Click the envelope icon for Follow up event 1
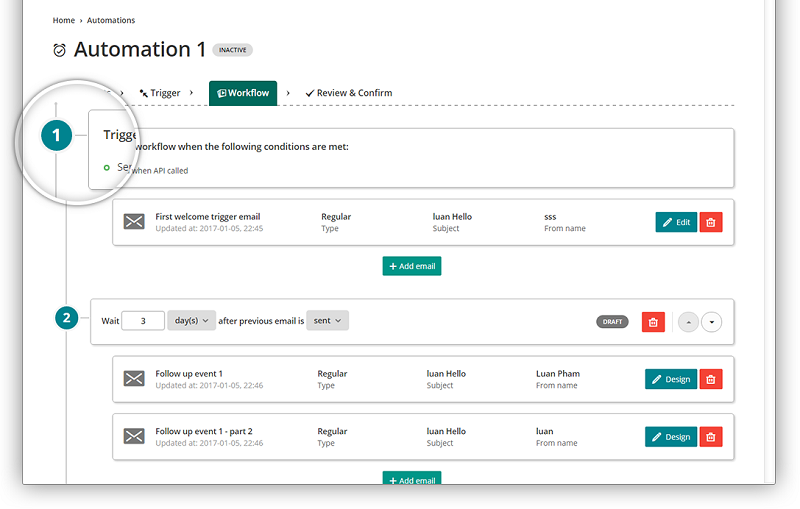 (134, 379)
